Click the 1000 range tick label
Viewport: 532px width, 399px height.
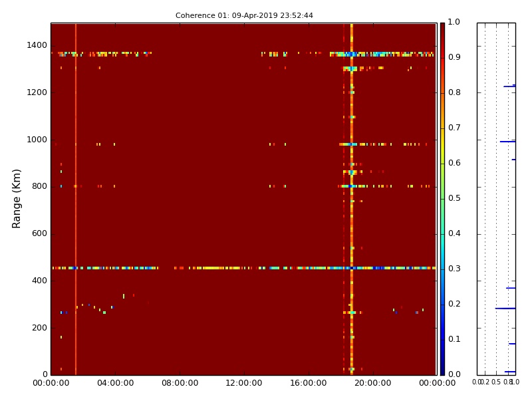coord(37,140)
